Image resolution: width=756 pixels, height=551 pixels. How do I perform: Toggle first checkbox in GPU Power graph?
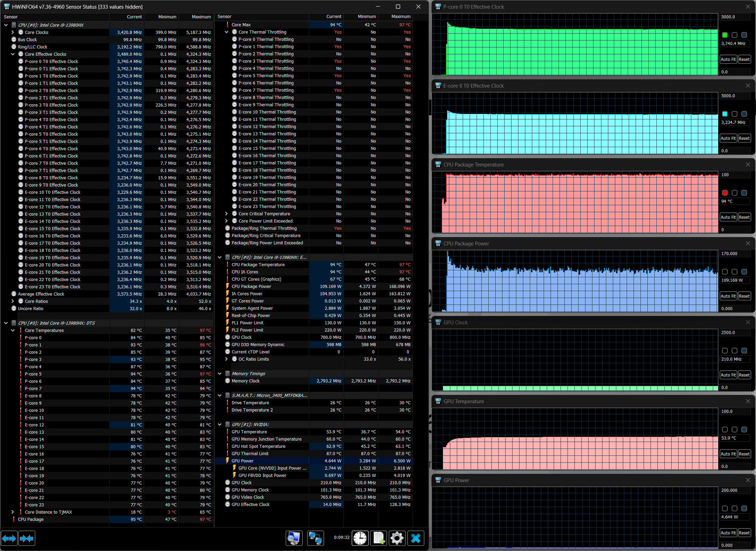click(725, 508)
